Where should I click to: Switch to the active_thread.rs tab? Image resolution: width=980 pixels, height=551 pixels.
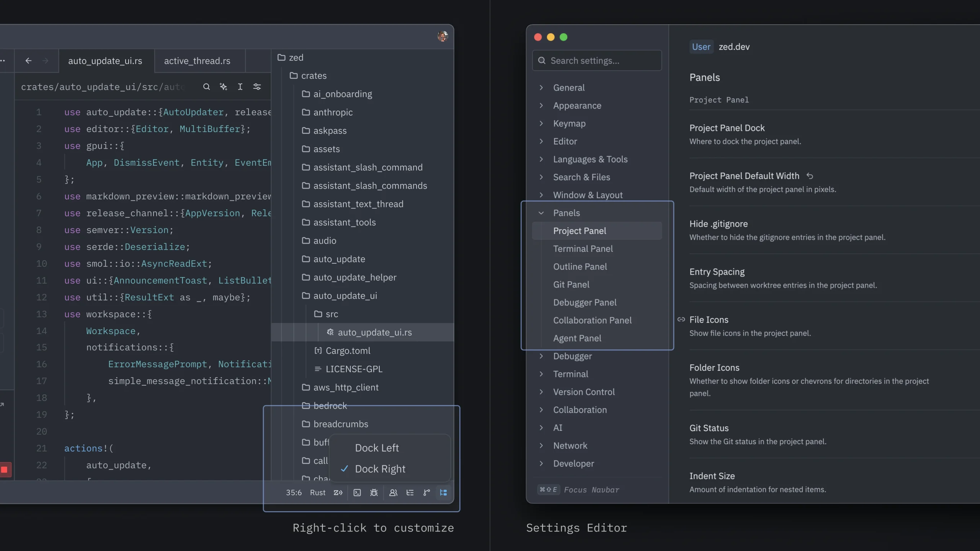coord(197,61)
